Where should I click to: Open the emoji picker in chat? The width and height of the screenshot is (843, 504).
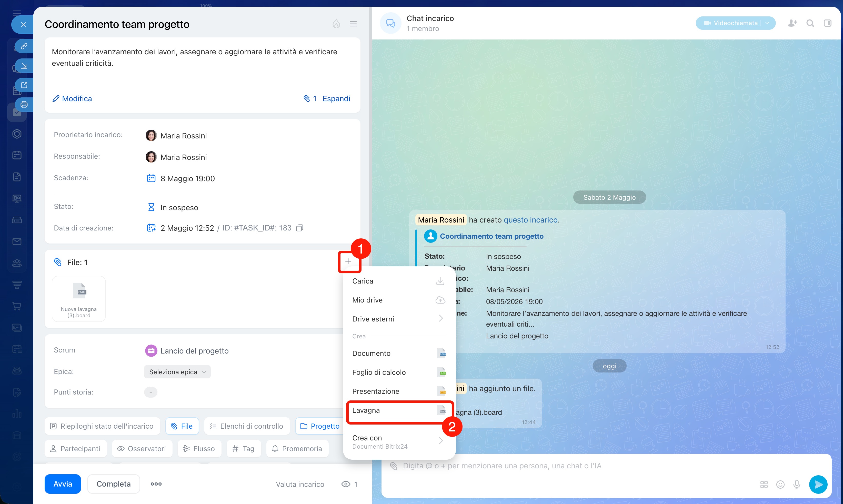point(780,485)
